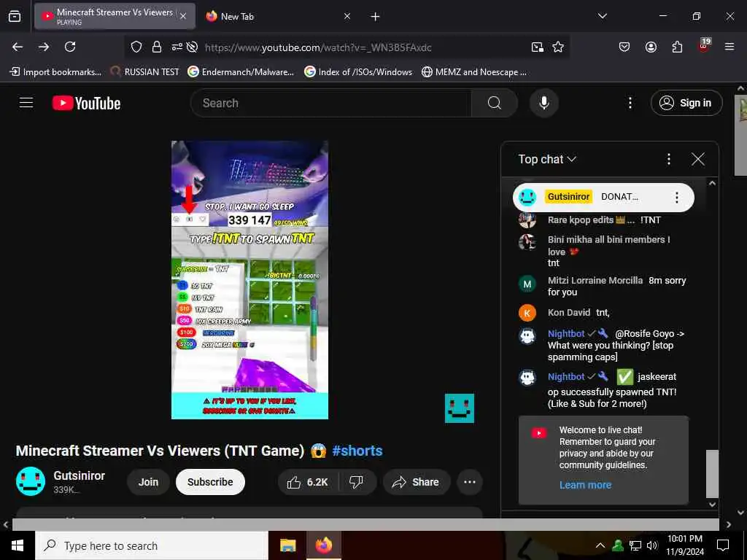Show hidden system tray icons

point(600,545)
